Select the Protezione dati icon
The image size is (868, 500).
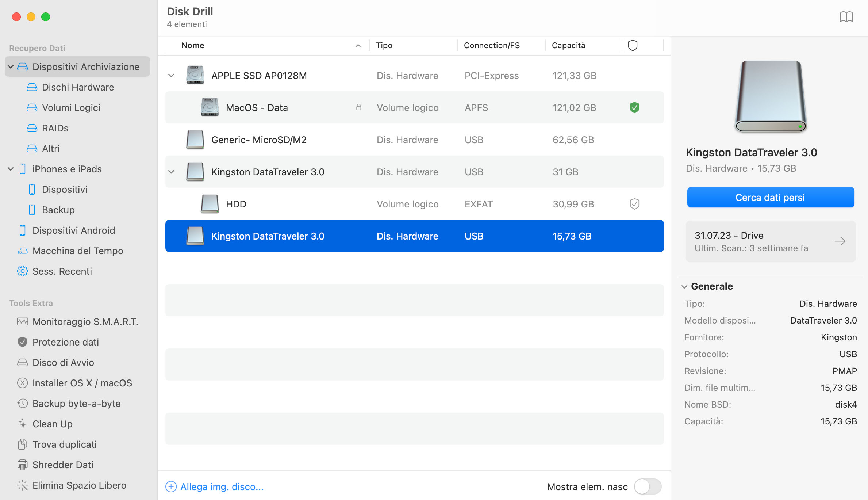click(x=22, y=342)
